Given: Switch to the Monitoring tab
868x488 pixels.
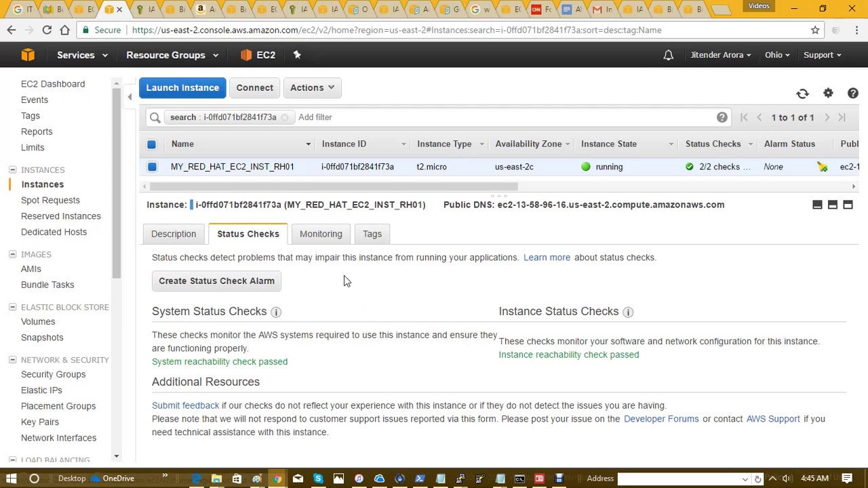Looking at the screenshot, I should tap(321, 234).
